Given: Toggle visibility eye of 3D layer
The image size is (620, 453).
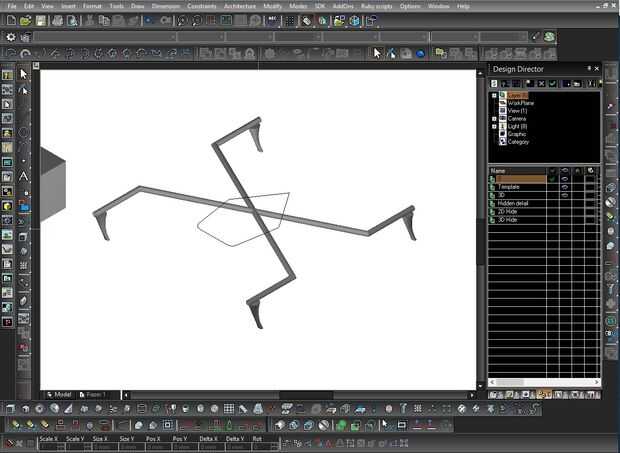Looking at the screenshot, I should pyautogui.click(x=565, y=195).
